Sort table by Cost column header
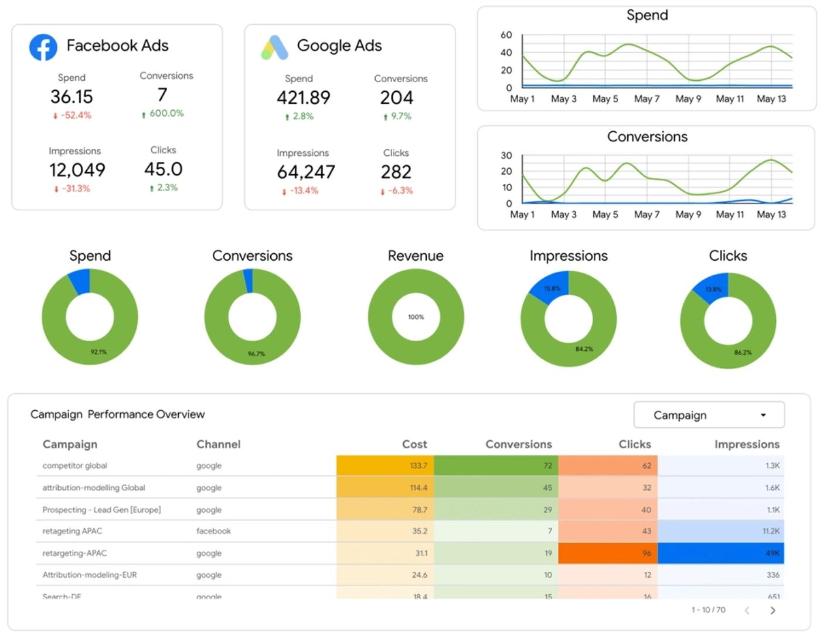The width and height of the screenshot is (830, 644). tap(414, 444)
